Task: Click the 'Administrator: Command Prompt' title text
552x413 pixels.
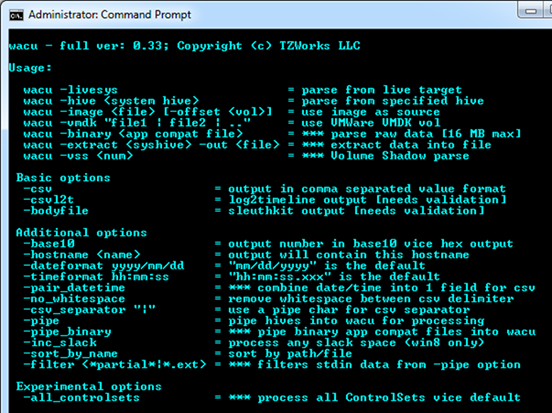Action: (109, 15)
